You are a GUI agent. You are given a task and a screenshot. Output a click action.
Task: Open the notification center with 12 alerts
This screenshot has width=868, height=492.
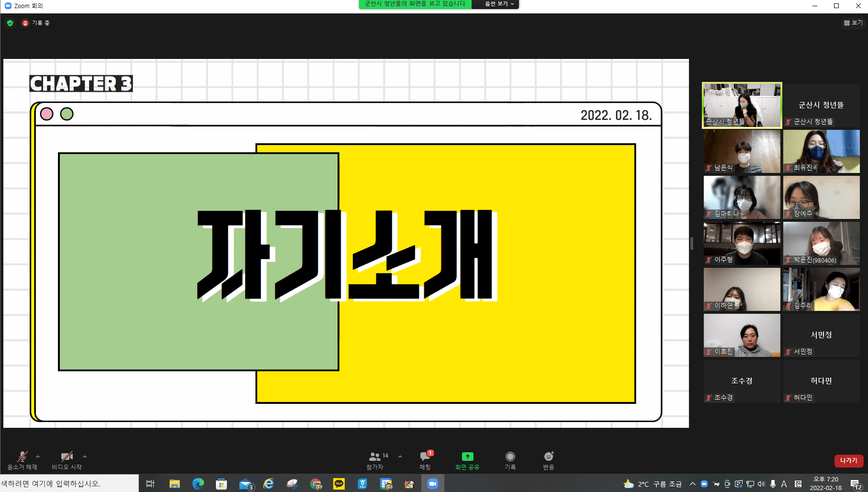[856, 484]
